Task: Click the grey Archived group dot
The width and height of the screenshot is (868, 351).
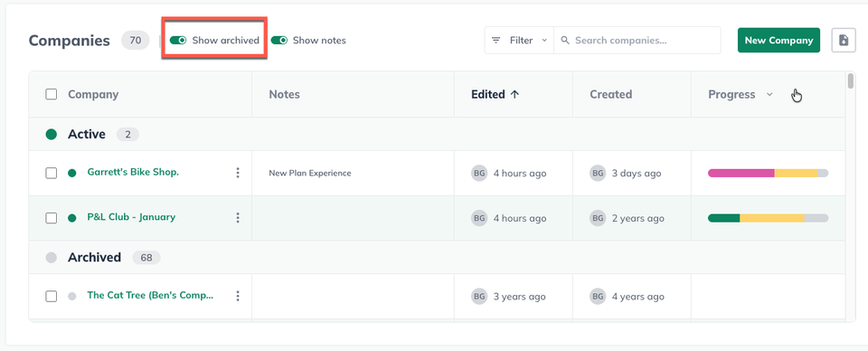Action: [x=52, y=258]
